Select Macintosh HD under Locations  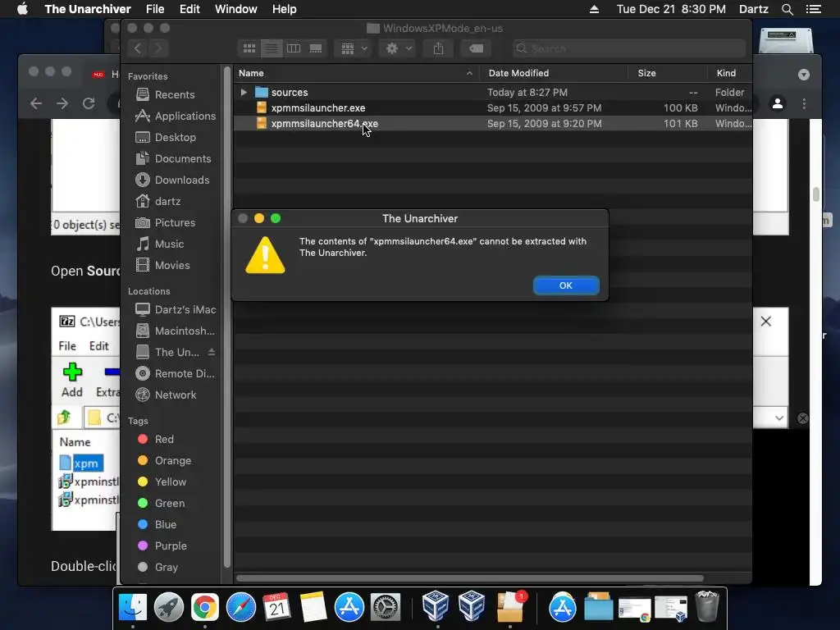(x=175, y=331)
